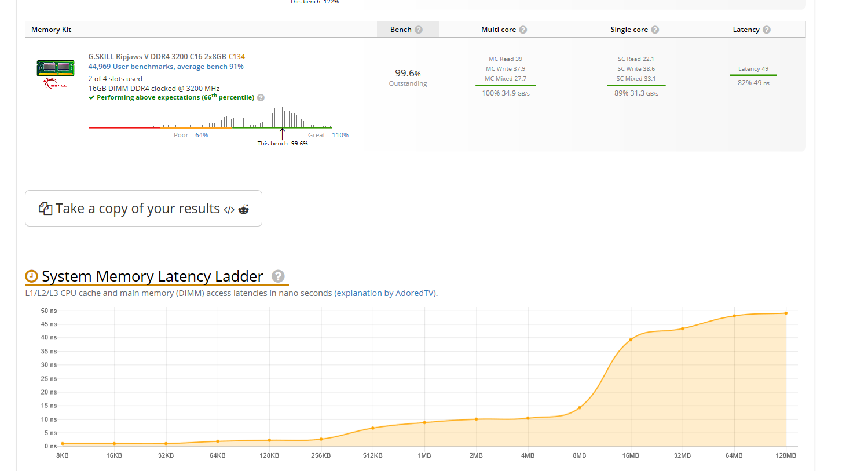
Task: Click the 64MB data point on chart
Action: (x=734, y=316)
